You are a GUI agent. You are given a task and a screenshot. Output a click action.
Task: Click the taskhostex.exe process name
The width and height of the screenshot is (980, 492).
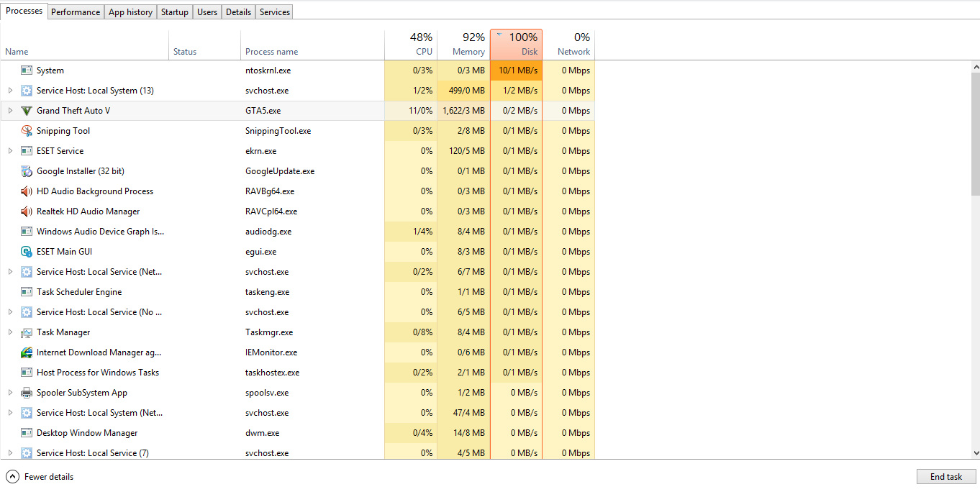[272, 373]
